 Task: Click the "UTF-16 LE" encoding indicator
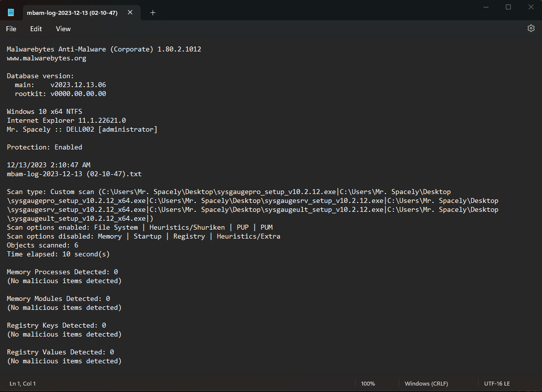click(x=497, y=384)
